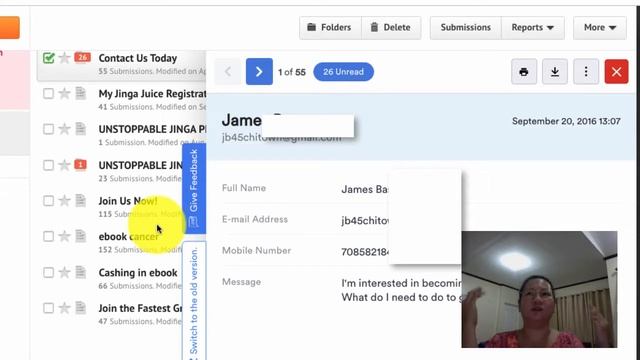
Task: Star the Cashing in ebook form
Action: pyautogui.click(x=64, y=272)
